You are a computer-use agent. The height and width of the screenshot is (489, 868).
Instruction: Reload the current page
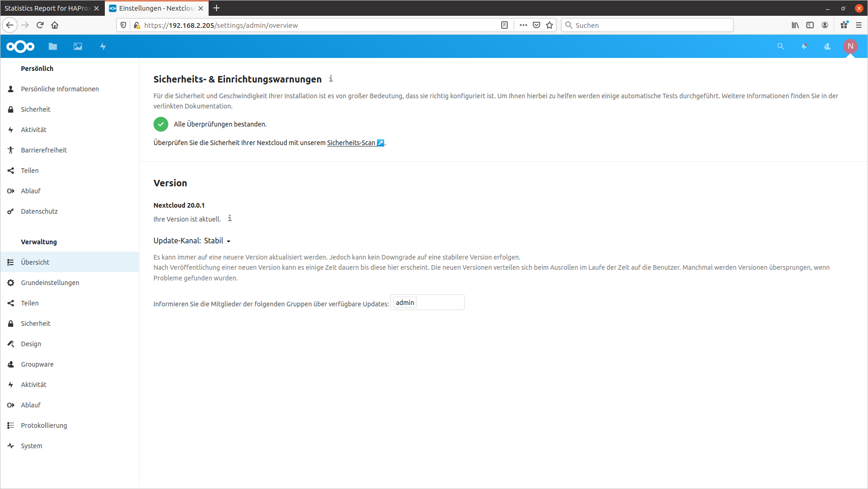(x=40, y=25)
